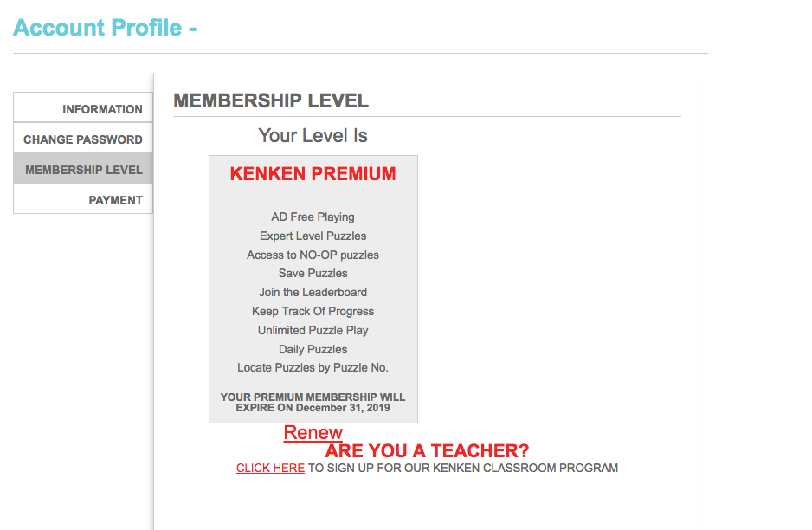This screenshot has width=812, height=530.
Task: Click the 'Daily Puzzles' feature line
Action: [313, 349]
